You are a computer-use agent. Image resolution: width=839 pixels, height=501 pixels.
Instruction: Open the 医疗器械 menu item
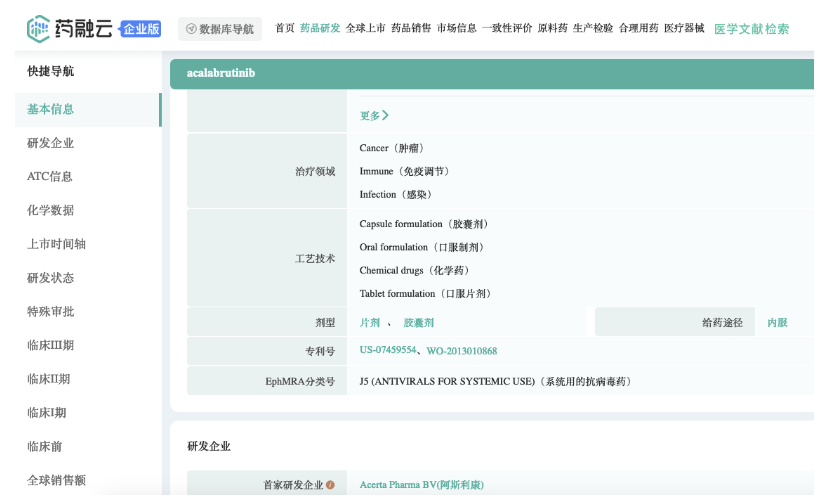click(684, 28)
